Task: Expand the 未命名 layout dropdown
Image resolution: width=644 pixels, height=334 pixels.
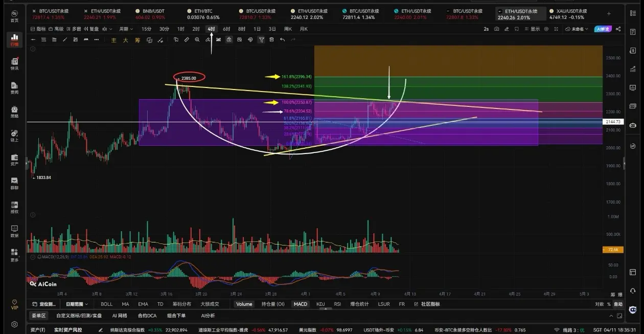Action: (577, 29)
